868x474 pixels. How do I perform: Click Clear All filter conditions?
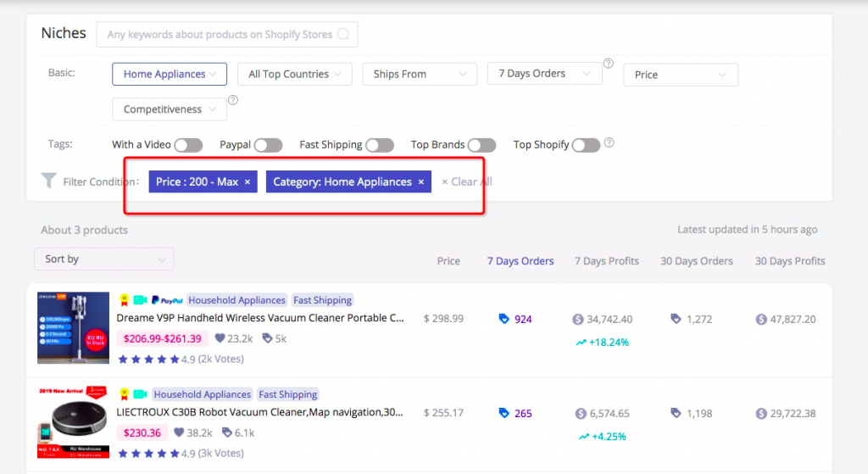(x=467, y=181)
